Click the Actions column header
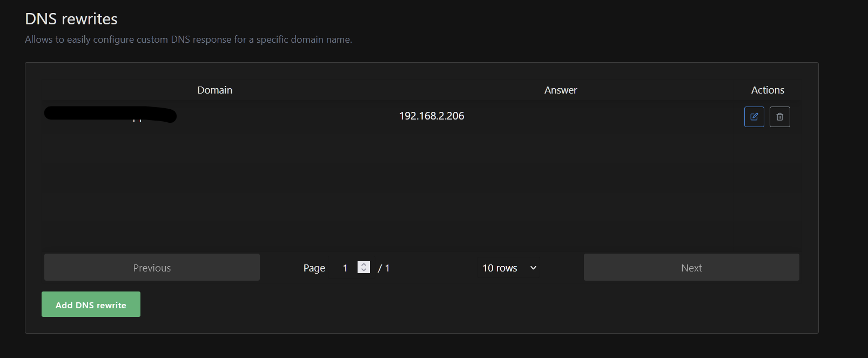 click(768, 90)
